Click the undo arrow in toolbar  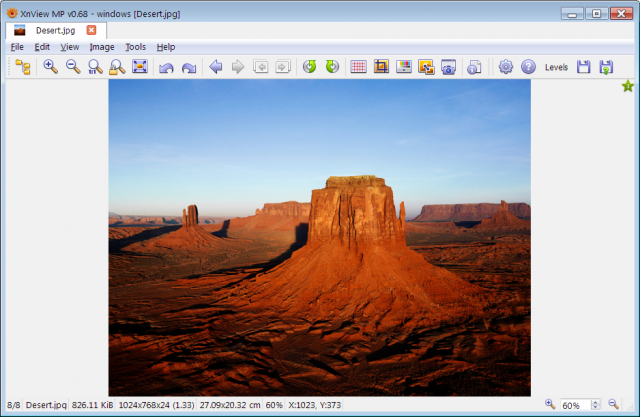click(166, 67)
